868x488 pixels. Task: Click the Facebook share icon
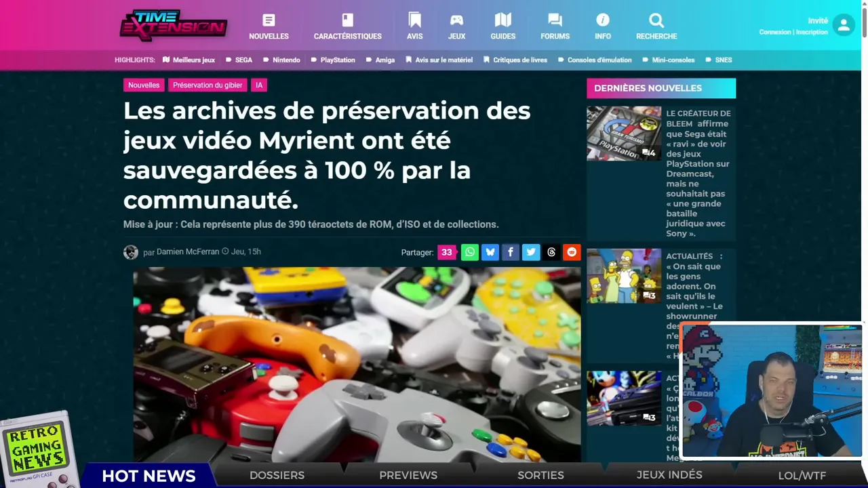click(x=511, y=252)
